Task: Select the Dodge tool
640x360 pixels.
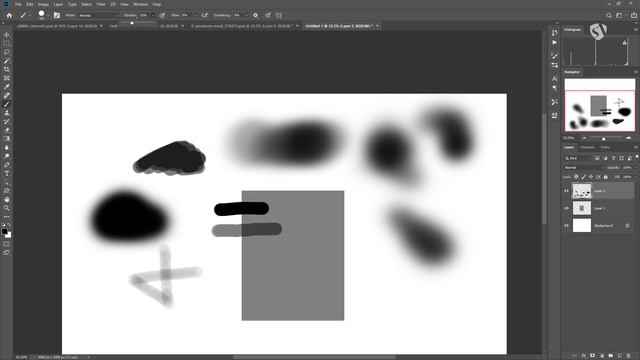Action: (7, 156)
